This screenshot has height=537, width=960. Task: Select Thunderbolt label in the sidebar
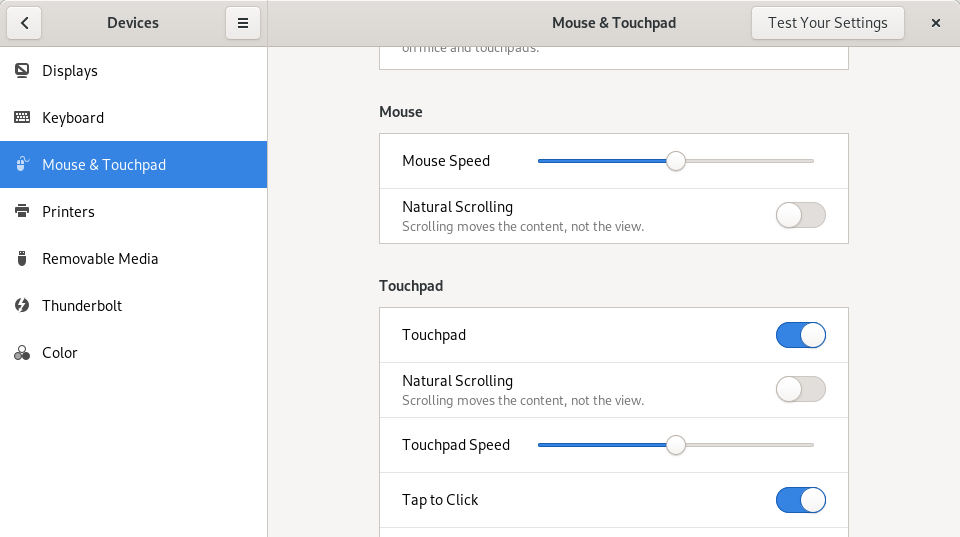pos(82,306)
